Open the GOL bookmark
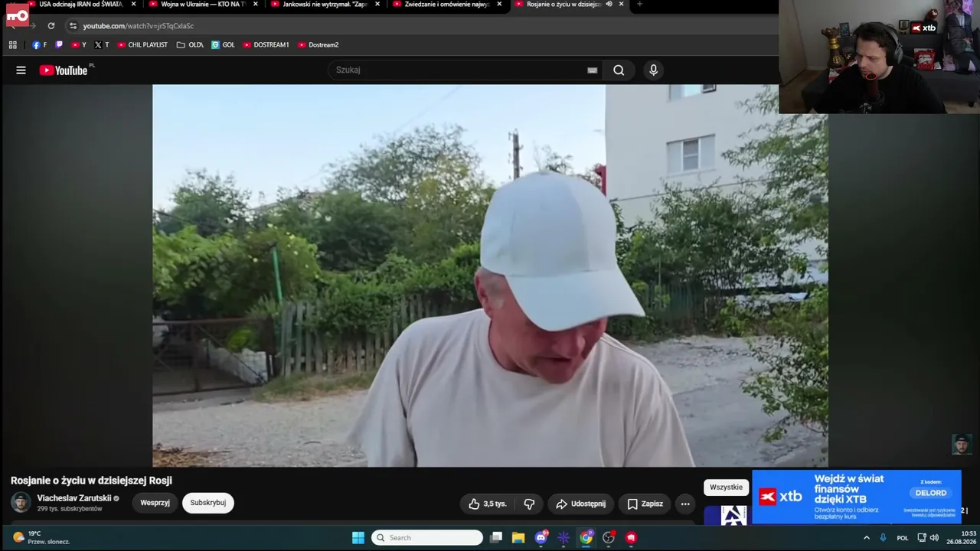Image resolution: width=980 pixels, height=551 pixels. coord(223,45)
